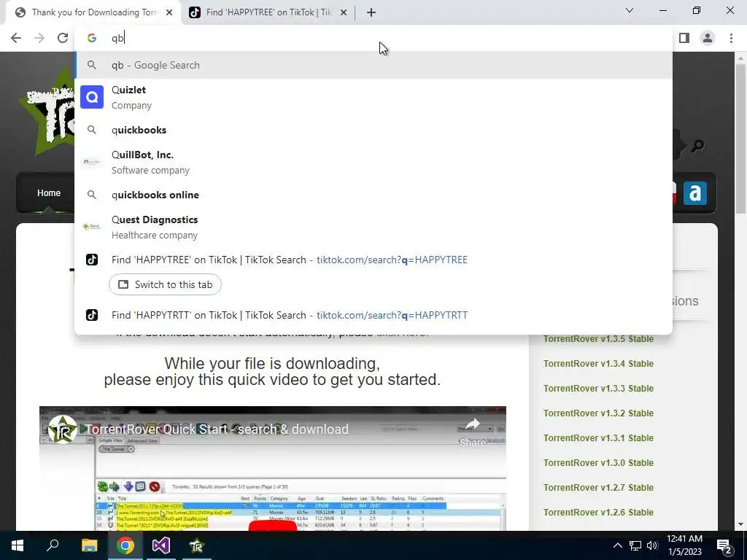Click the video channel TR avatar
This screenshot has width=747, height=560.
click(63, 429)
